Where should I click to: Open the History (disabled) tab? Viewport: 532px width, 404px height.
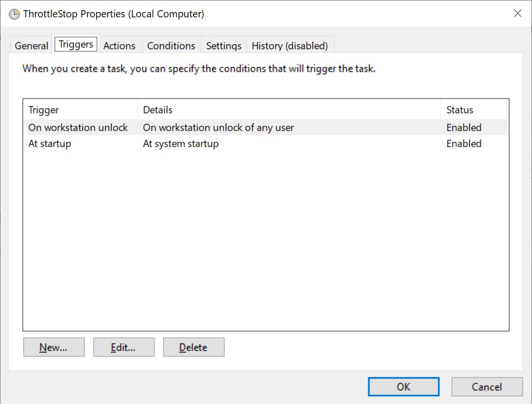pos(290,45)
